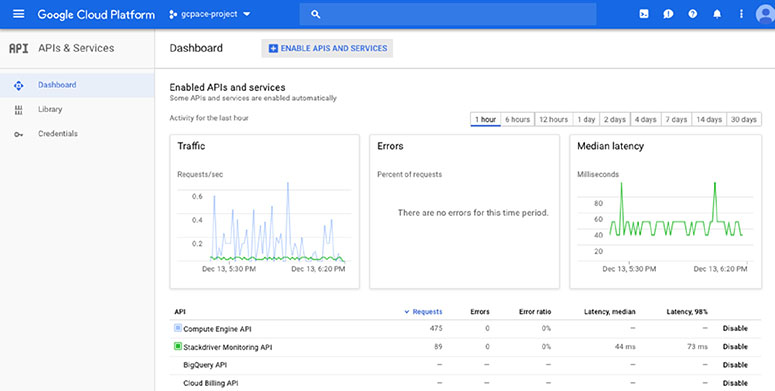Select the 6 hours time range

point(517,120)
